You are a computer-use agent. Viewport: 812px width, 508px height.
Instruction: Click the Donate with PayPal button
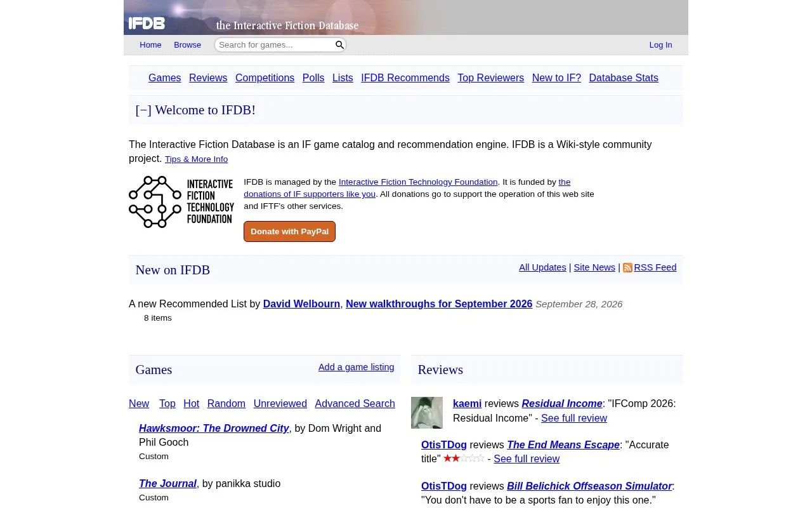pos(289,231)
